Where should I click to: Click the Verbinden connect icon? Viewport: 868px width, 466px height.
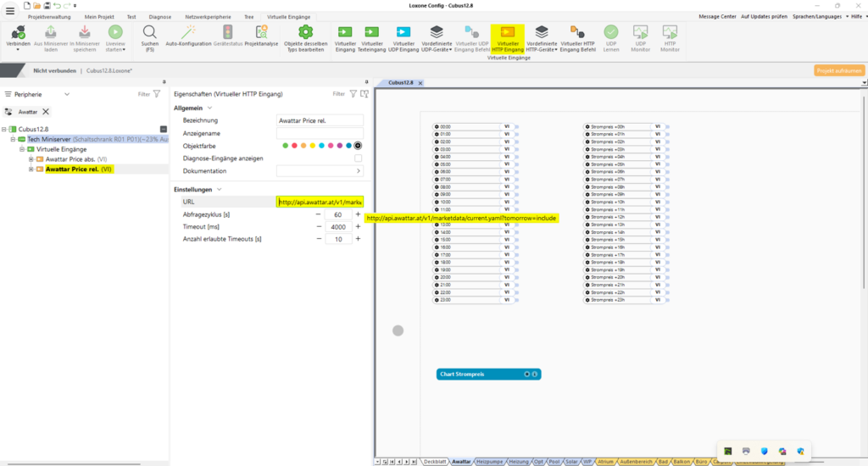tap(18, 32)
